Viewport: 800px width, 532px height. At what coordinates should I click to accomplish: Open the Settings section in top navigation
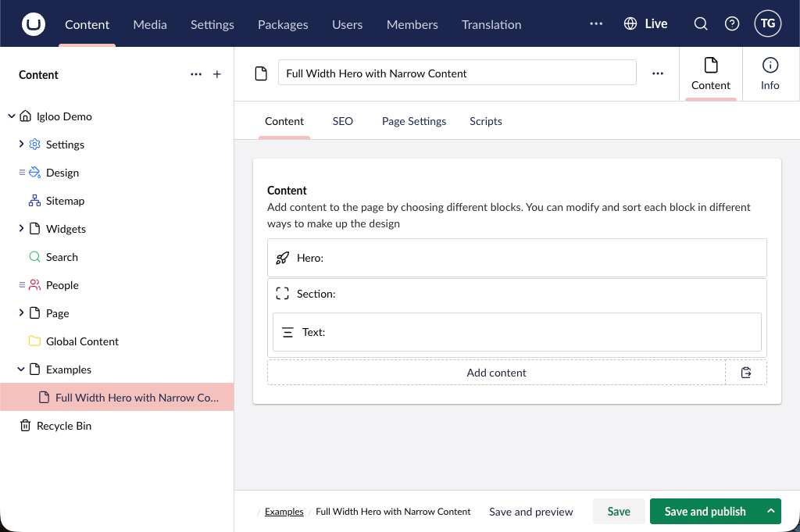[212, 24]
